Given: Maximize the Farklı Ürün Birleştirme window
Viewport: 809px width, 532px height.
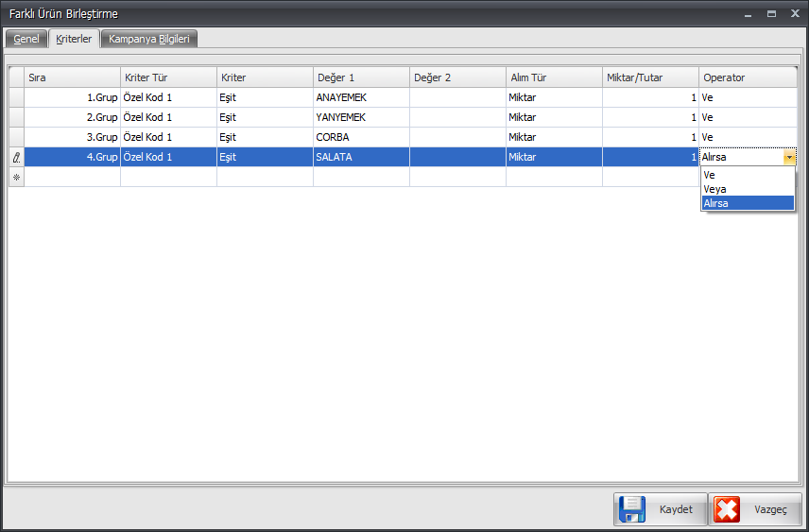Looking at the screenshot, I should coord(771,14).
